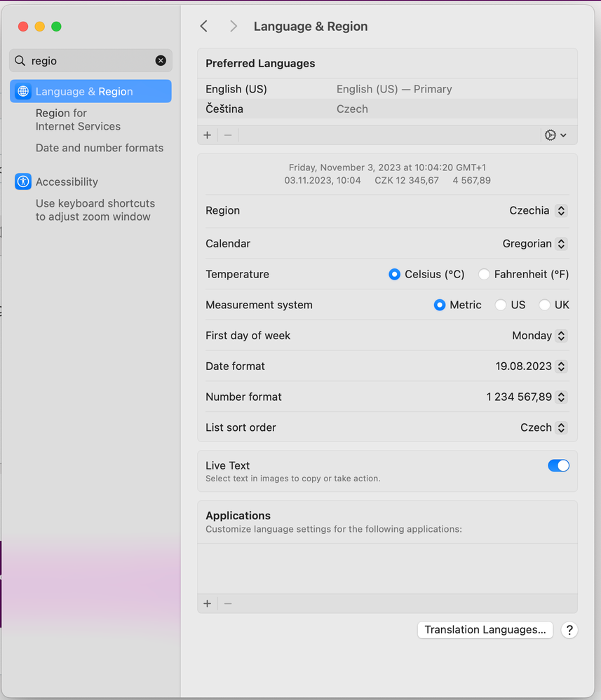Screen dimensions: 601x700
Task: Click the sample date Friday, November 3, 2023
Action: tap(387, 167)
